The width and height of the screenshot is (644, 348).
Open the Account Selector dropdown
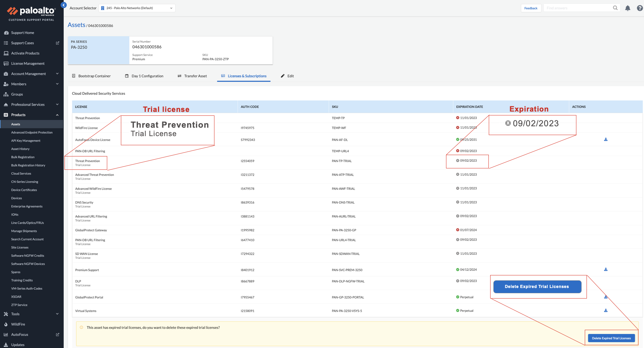[x=137, y=8]
